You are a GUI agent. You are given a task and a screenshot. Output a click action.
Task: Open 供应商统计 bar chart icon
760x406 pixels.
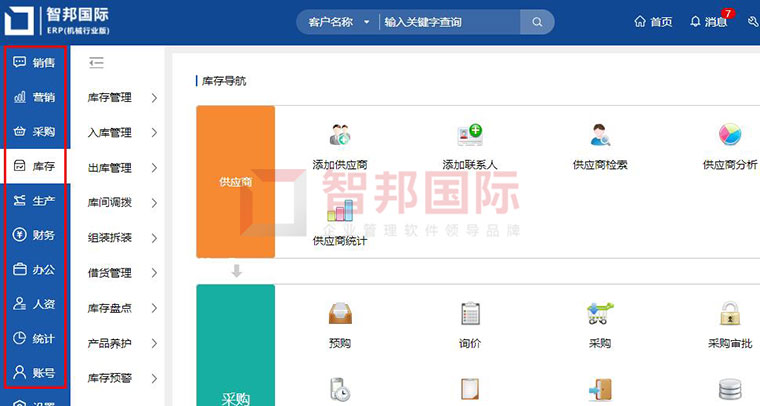coord(340,210)
